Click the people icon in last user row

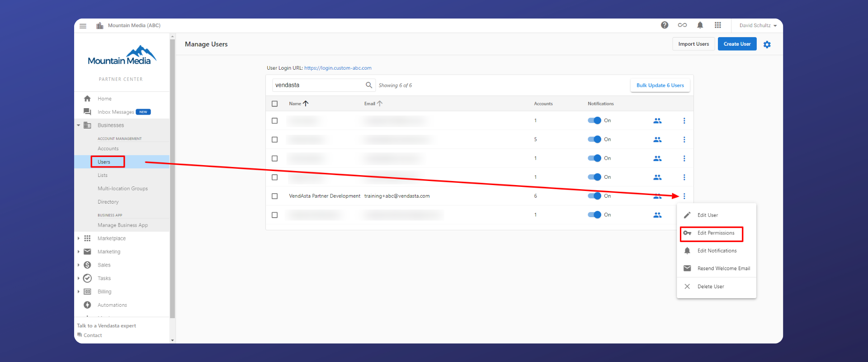(x=657, y=215)
